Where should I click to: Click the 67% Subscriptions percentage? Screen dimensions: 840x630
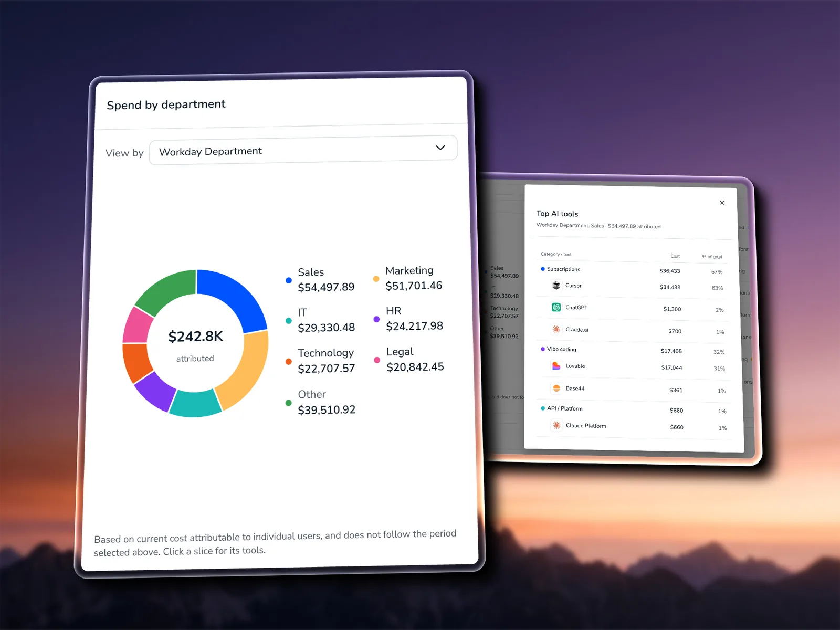[x=717, y=272]
